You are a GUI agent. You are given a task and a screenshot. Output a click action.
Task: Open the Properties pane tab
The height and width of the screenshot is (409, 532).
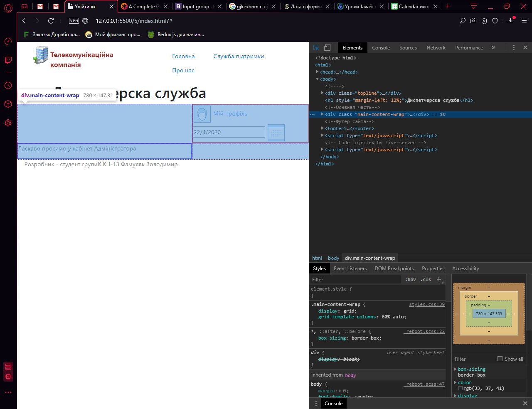(433, 269)
